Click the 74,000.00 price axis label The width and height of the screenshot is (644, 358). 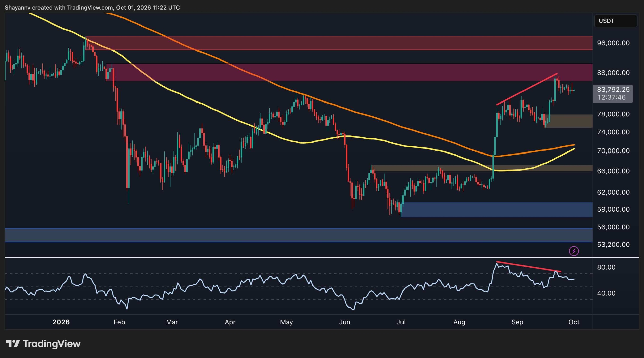[x=613, y=132]
